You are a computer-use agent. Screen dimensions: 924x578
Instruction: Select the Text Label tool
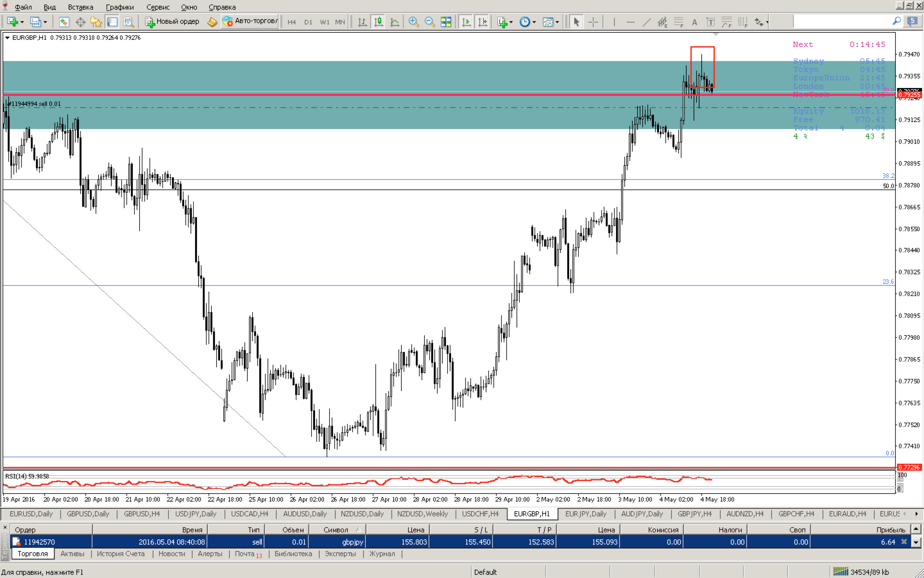point(711,22)
